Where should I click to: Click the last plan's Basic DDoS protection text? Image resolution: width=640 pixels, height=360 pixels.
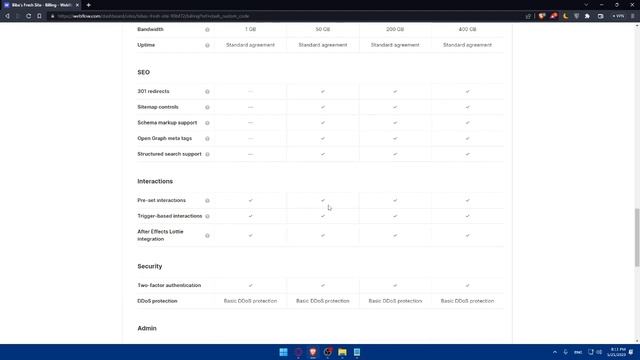[467, 301]
